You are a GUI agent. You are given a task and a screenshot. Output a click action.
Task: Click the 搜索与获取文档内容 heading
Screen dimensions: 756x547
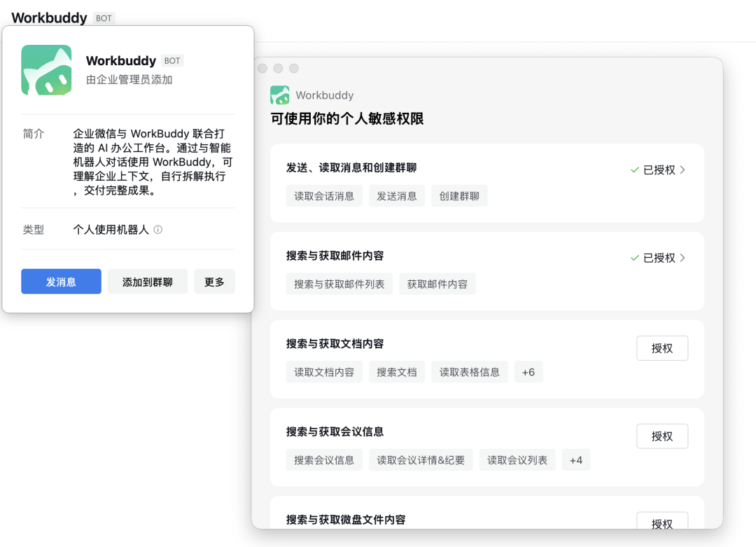pyautogui.click(x=335, y=344)
